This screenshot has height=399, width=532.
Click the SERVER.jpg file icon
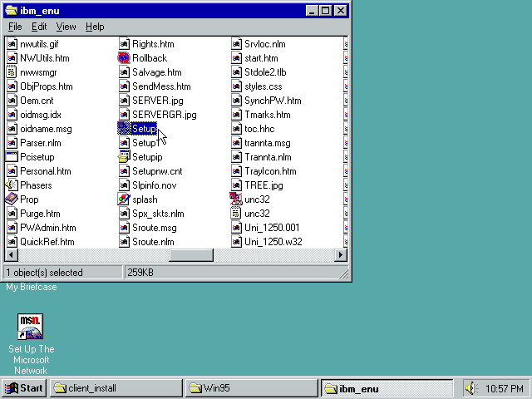coord(124,101)
